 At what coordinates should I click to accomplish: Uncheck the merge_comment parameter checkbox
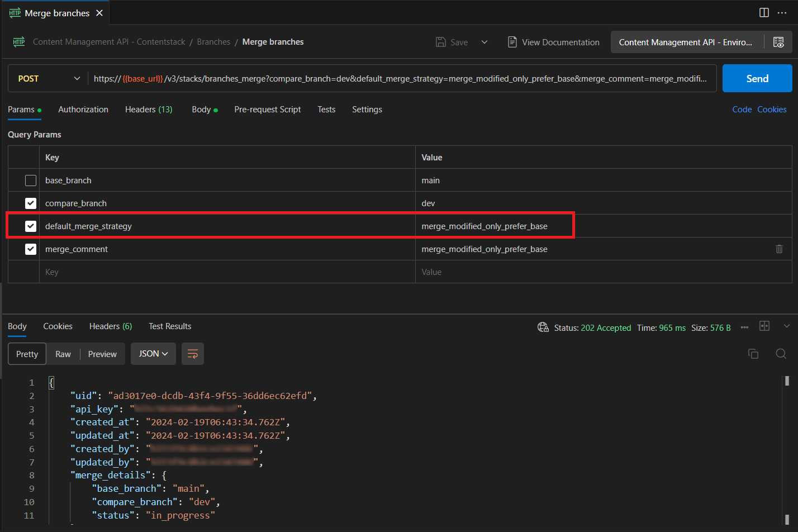point(31,249)
